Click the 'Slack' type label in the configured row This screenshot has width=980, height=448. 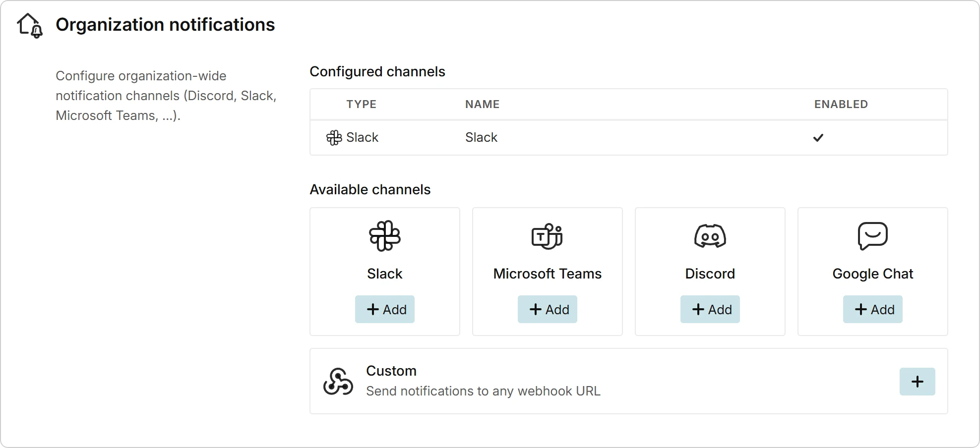click(x=362, y=137)
